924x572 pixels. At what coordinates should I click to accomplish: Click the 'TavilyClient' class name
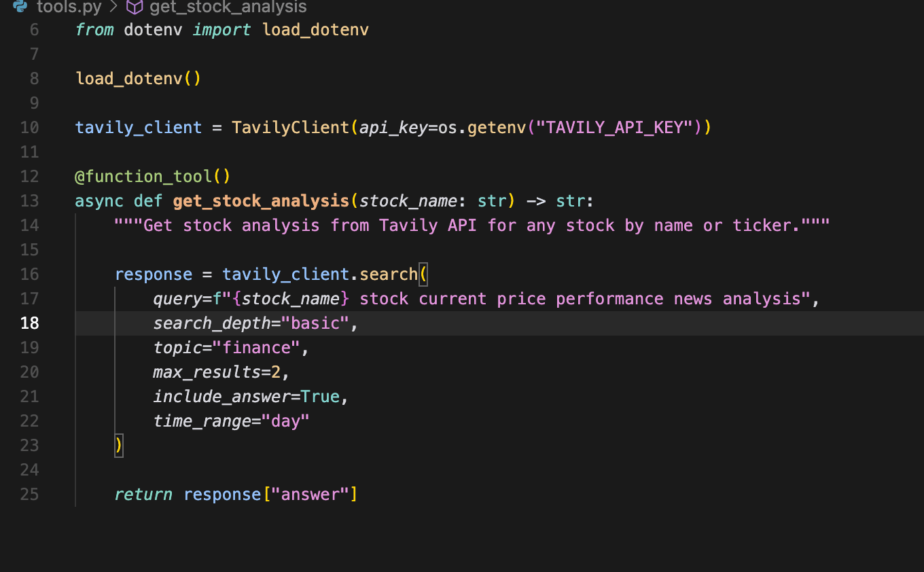(290, 128)
